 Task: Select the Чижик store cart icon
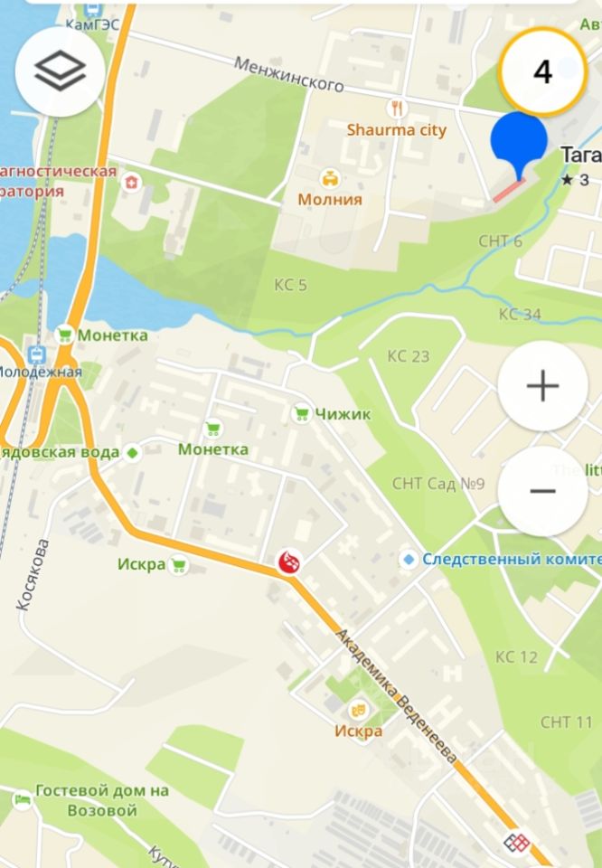pyautogui.click(x=302, y=414)
